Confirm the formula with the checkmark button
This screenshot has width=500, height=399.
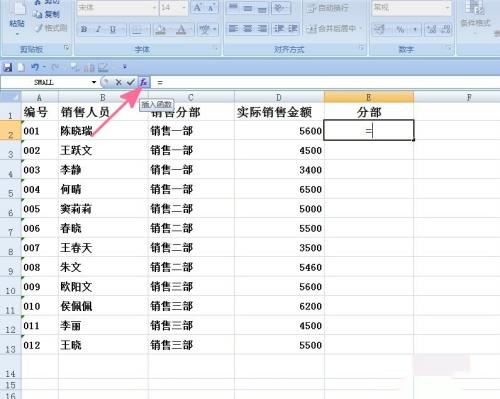point(131,82)
